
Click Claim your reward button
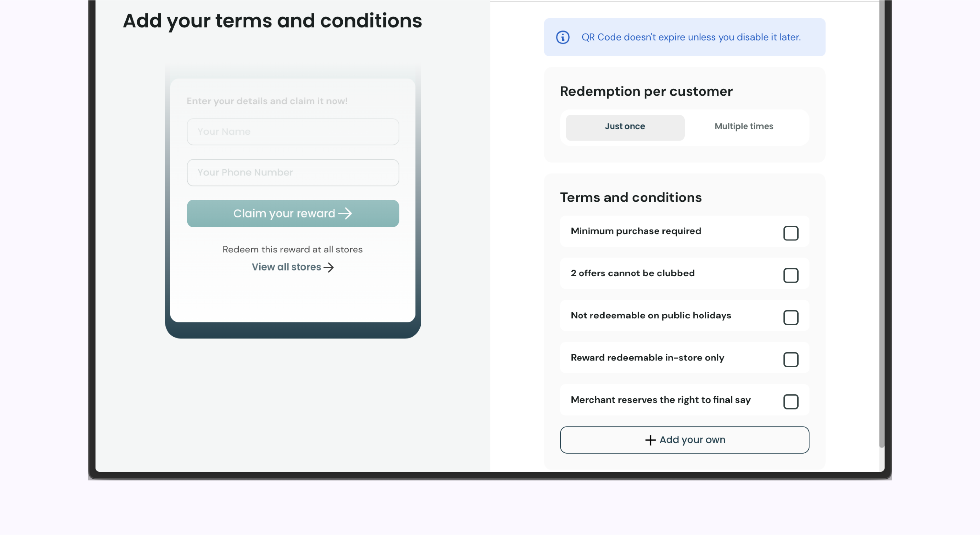[293, 213]
